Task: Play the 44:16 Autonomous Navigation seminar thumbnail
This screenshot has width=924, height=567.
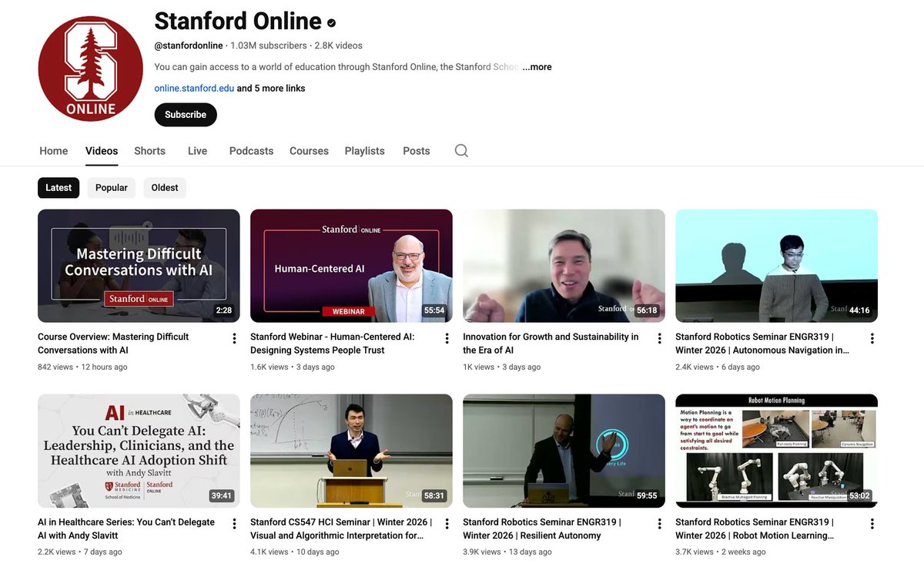Action: click(776, 266)
